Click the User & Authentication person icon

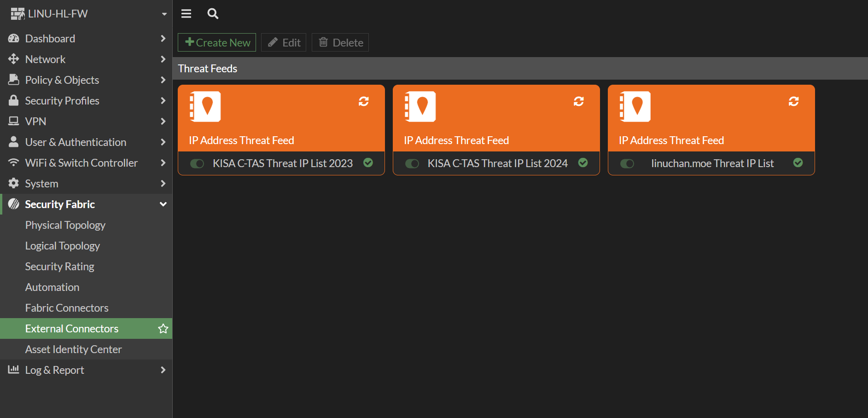pyautogui.click(x=14, y=142)
